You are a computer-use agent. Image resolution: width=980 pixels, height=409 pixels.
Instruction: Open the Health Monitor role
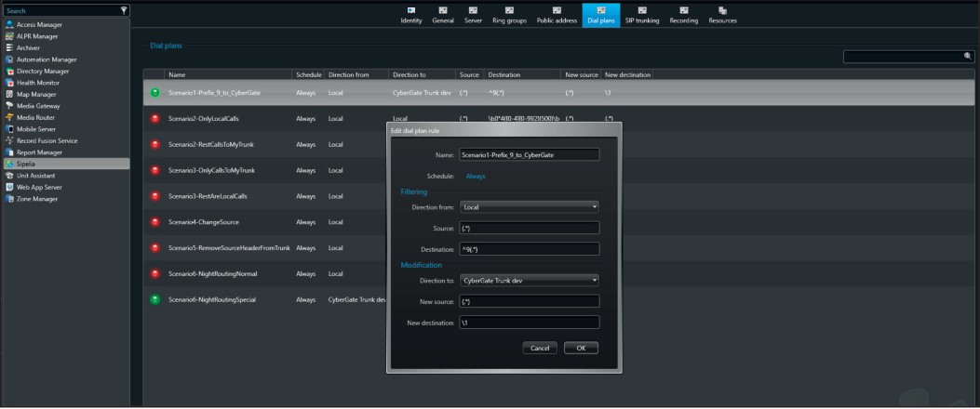tap(38, 83)
